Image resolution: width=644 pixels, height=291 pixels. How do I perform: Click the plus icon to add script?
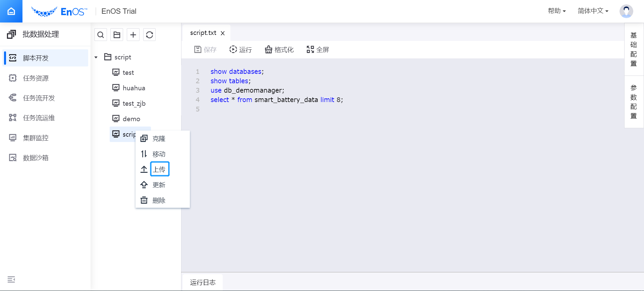click(x=133, y=35)
